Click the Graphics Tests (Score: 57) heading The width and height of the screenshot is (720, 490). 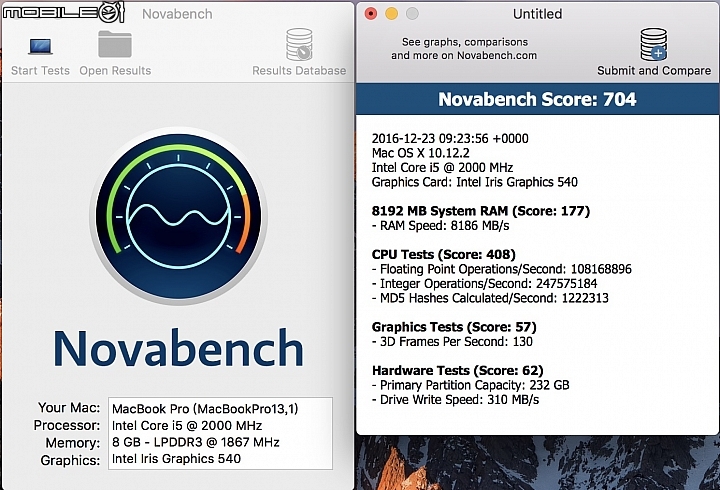454,327
